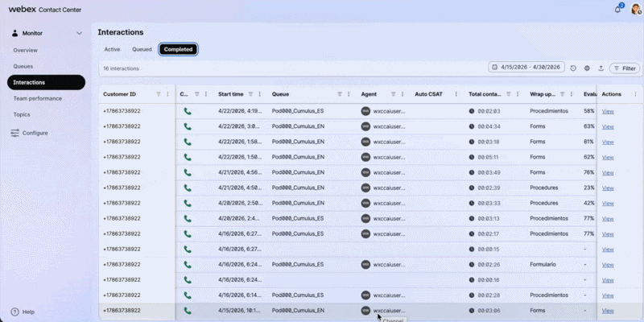Switch to the Active tab
Screen dimensions: 644x322
[112, 49]
